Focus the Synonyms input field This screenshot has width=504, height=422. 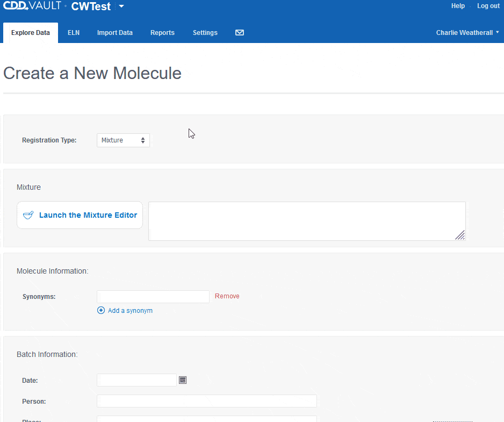[x=153, y=297]
